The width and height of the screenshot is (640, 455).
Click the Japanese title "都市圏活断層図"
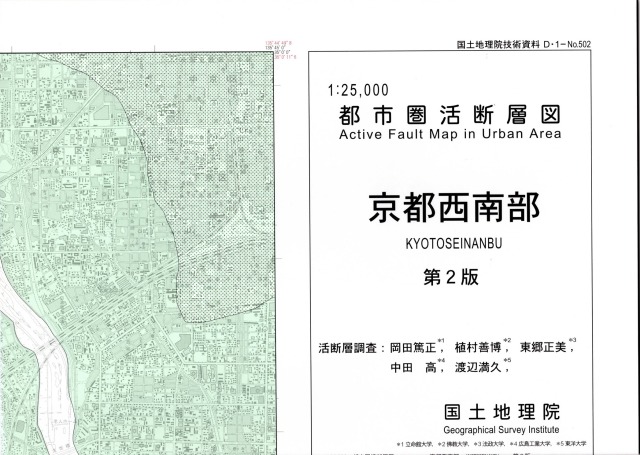(450, 115)
